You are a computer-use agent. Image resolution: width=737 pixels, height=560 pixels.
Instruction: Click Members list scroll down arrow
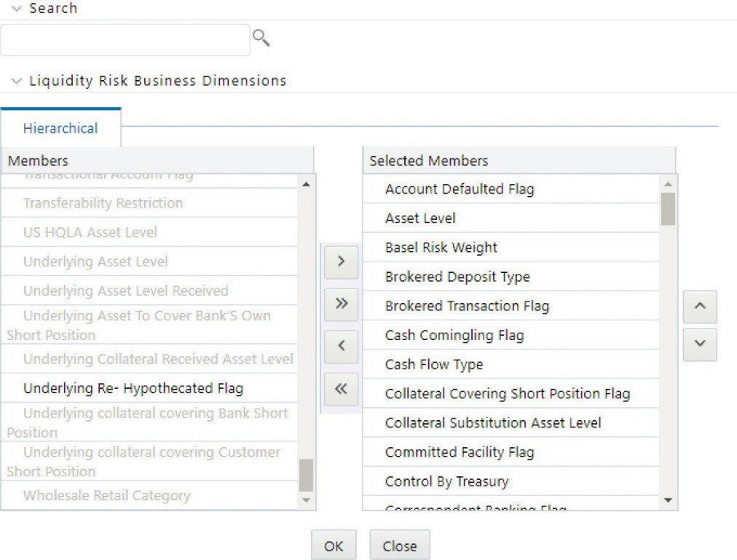(306, 500)
